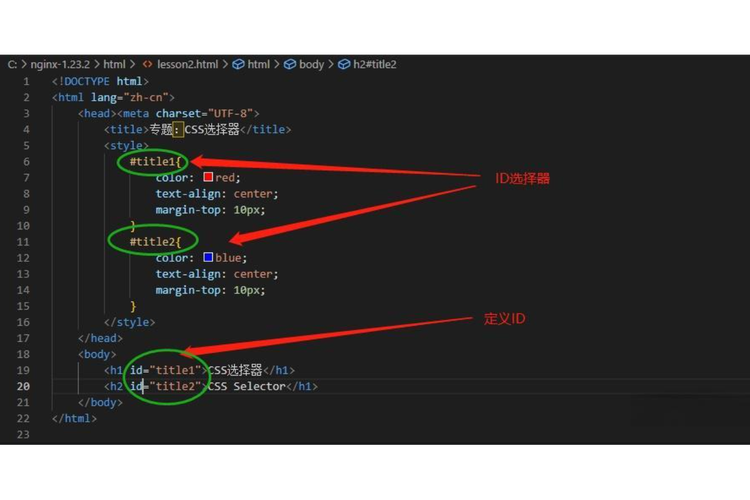Screen dimensions: 750x500
Task: Click the meta charset "UTF-8" value
Action: [x=236, y=113]
